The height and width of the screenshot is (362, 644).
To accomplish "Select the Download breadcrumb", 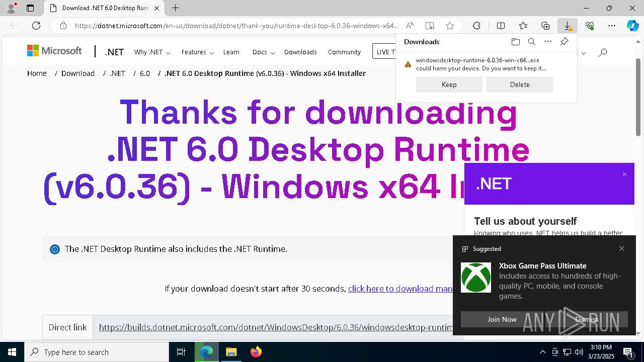I will click(x=78, y=73).
